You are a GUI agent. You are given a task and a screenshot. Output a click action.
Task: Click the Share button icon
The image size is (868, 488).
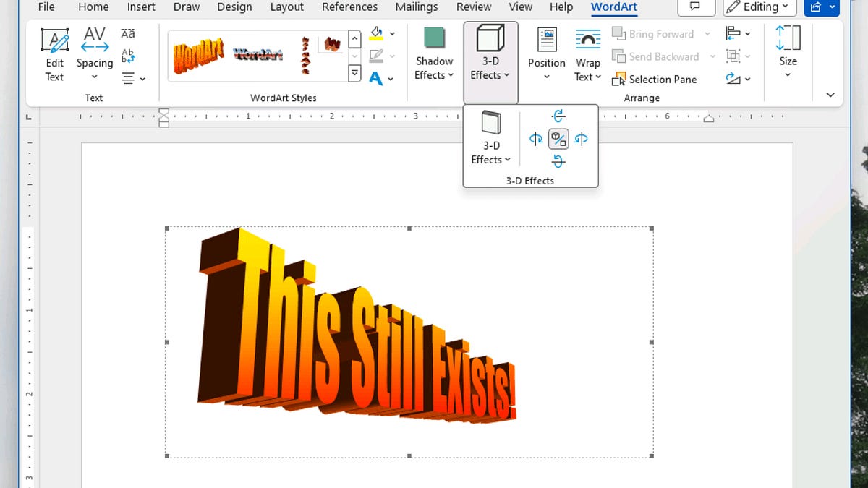817,7
